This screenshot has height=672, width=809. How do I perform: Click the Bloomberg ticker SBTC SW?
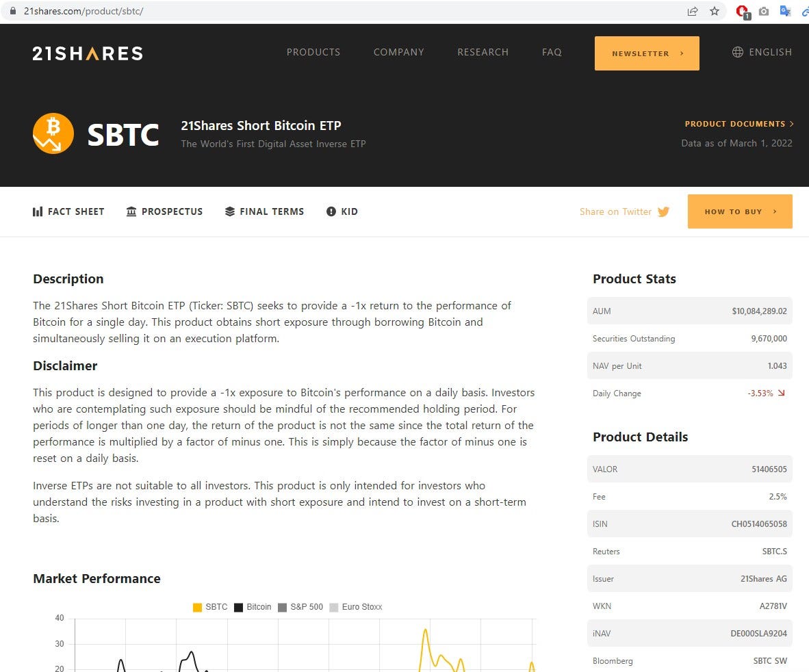click(x=770, y=660)
